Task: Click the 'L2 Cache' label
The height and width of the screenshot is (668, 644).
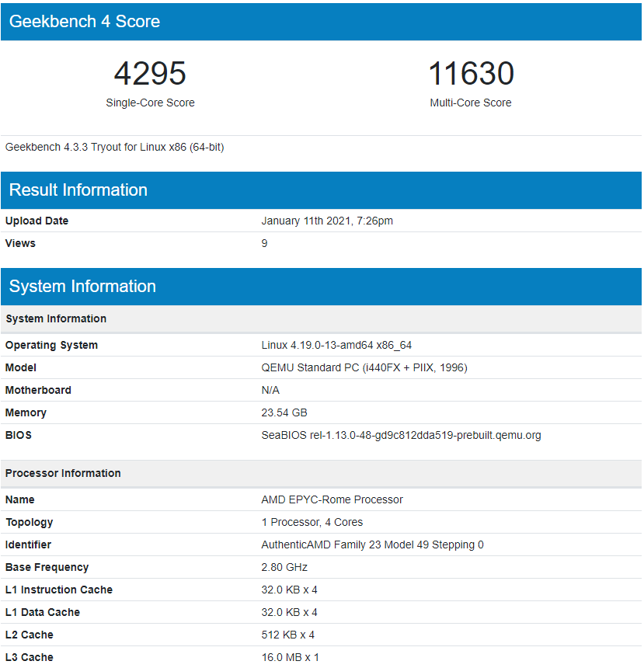Action: (30, 635)
